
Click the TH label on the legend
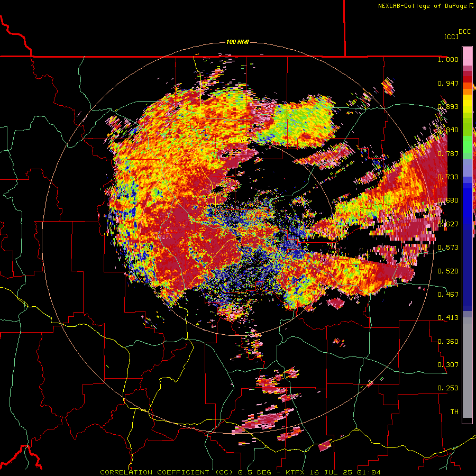454,412
